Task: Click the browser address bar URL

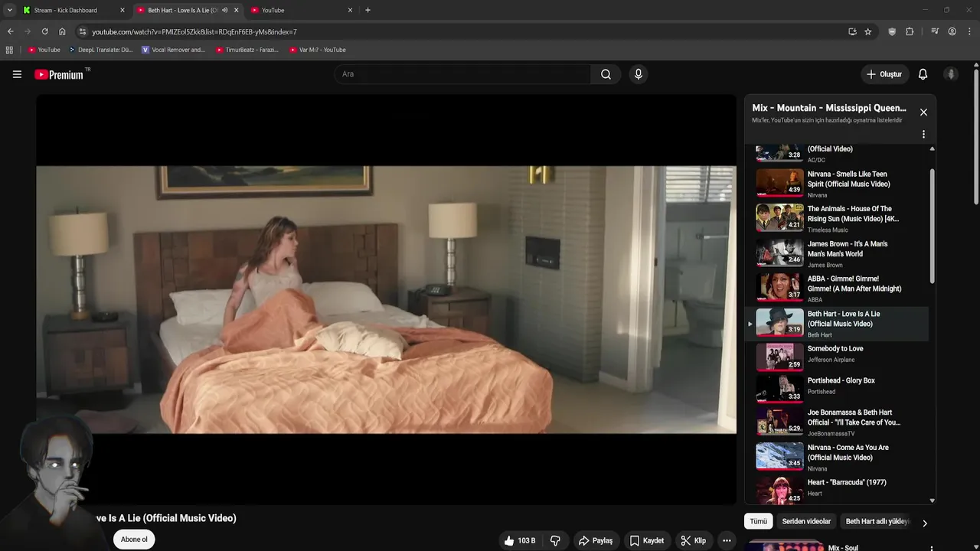Action: point(194,31)
